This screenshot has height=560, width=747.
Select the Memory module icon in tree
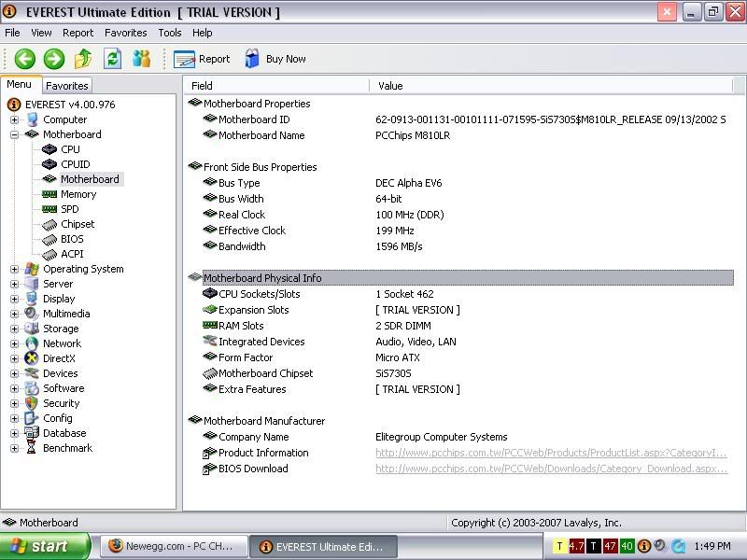(x=49, y=194)
